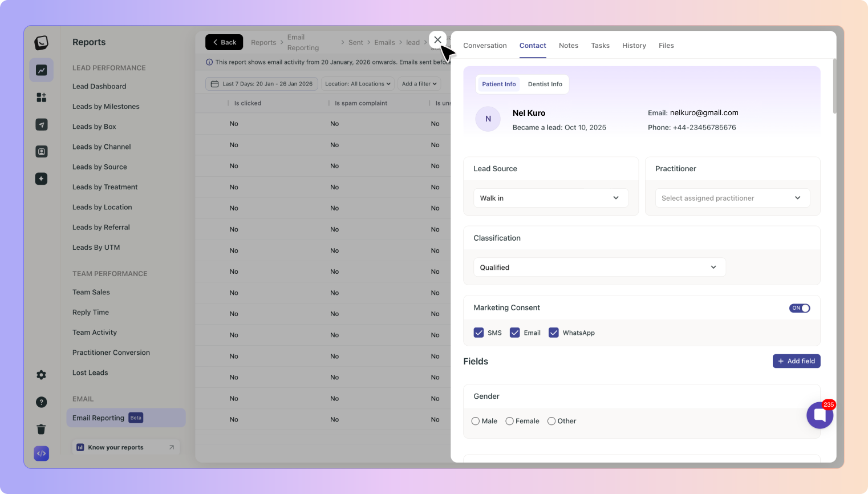Open the Lead Source dropdown showing Walk in
Viewport: 868px width, 494px height.
click(551, 198)
